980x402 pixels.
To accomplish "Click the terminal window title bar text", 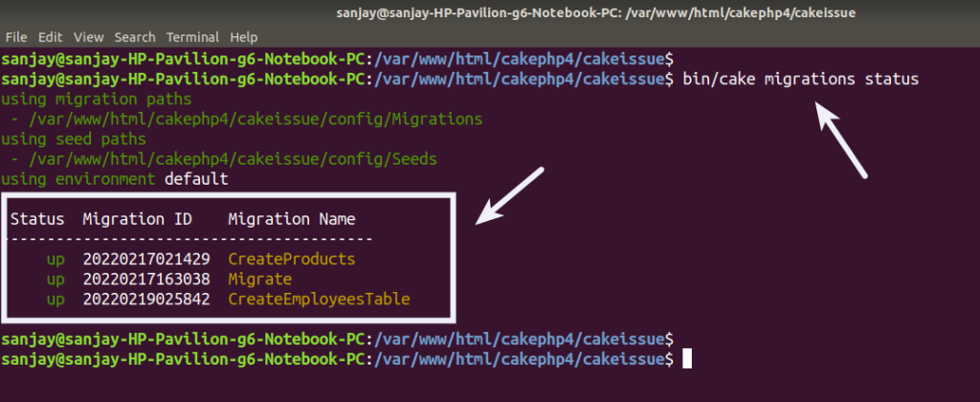I will (595, 12).
